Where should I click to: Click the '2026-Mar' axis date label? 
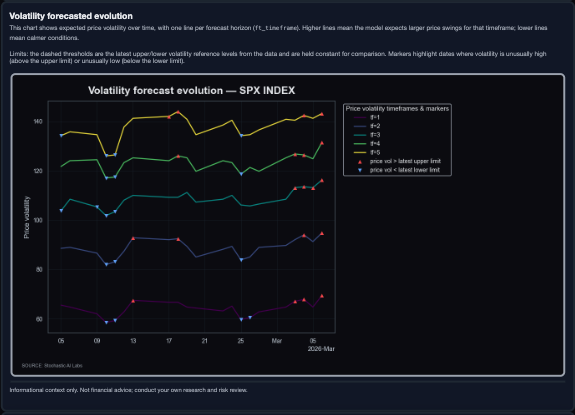[x=321, y=349]
